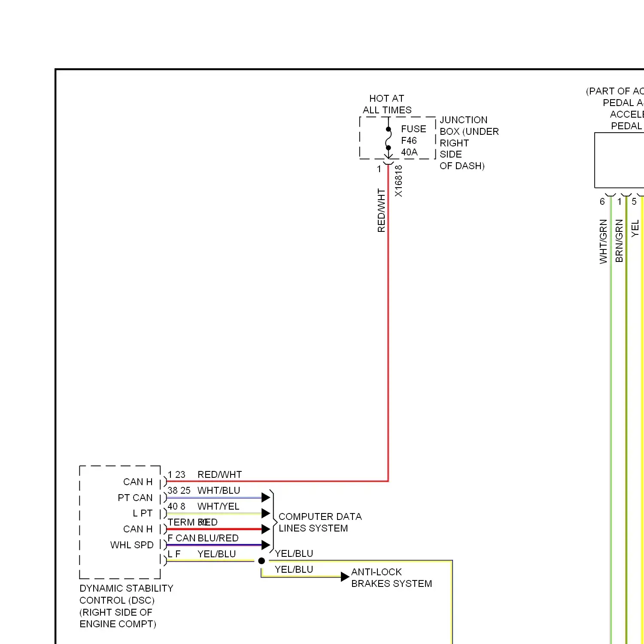Select the WHL SPD signal label
The height and width of the screenshot is (644, 644).
132,545
